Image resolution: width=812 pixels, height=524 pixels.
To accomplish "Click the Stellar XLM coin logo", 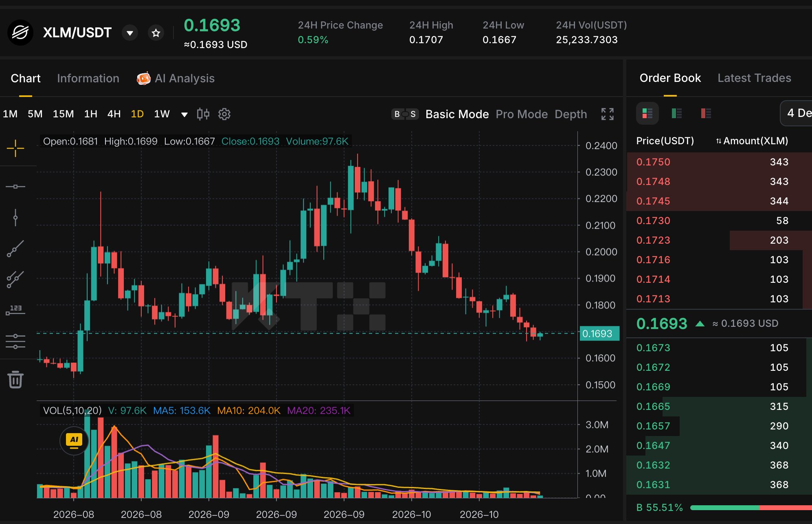I will click(20, 33).
